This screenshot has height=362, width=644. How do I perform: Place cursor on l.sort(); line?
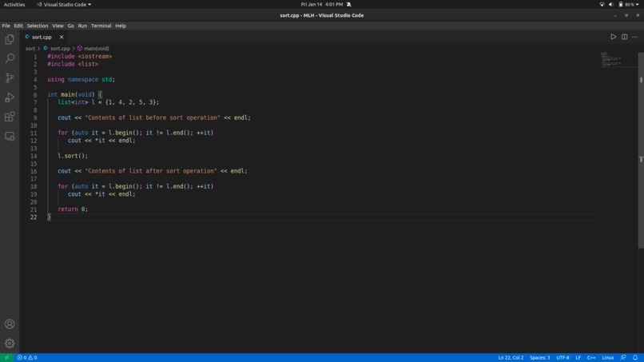(x=73, y=156)
